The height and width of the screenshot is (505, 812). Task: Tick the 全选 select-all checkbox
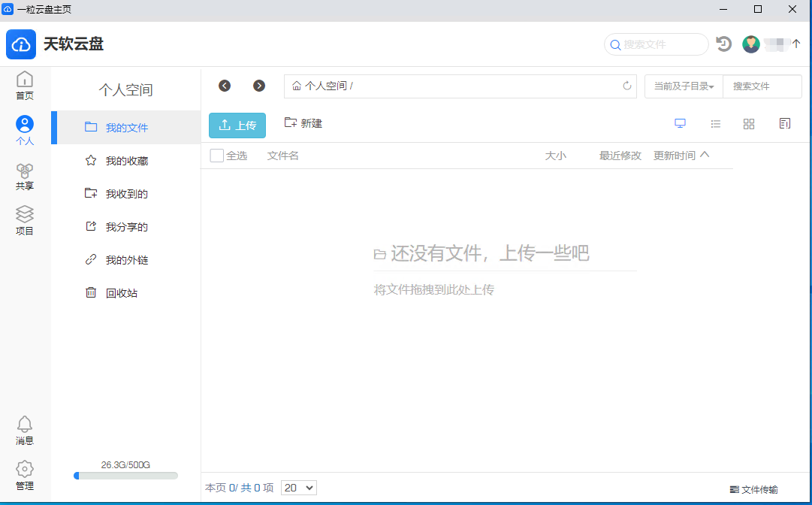tap(217, 156)
